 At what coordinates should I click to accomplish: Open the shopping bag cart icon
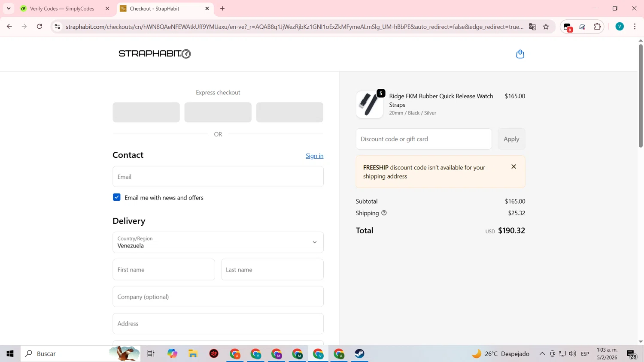point(520,54)
